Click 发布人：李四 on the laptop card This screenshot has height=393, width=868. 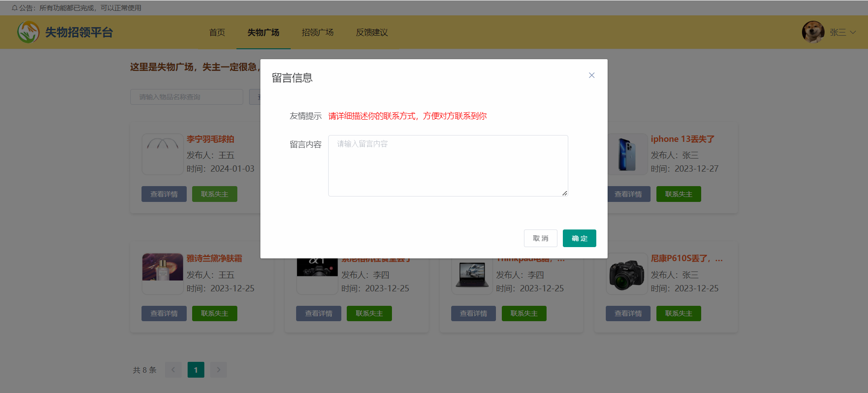(x=520, y=275)
